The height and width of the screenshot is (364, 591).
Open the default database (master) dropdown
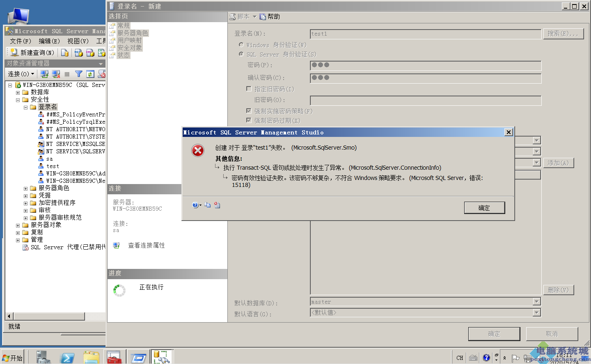coord(536,302)
